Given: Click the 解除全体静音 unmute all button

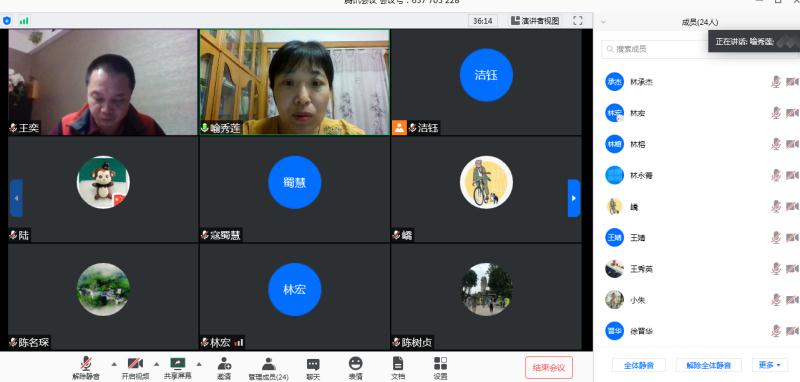Looking at the screenshot, I should 709,365.
